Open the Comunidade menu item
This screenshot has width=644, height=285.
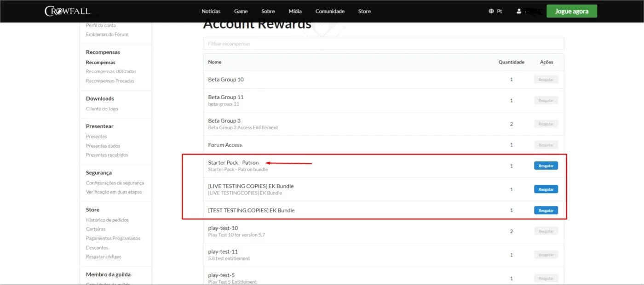click(330, 11)
